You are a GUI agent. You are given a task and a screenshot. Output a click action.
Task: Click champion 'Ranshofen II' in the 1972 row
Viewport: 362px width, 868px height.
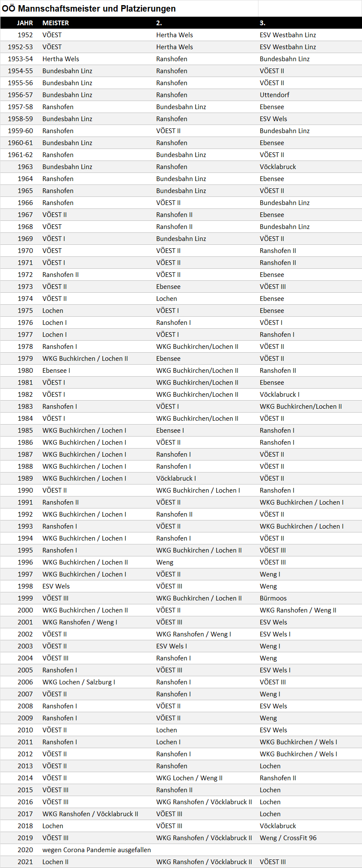(60, 275)
